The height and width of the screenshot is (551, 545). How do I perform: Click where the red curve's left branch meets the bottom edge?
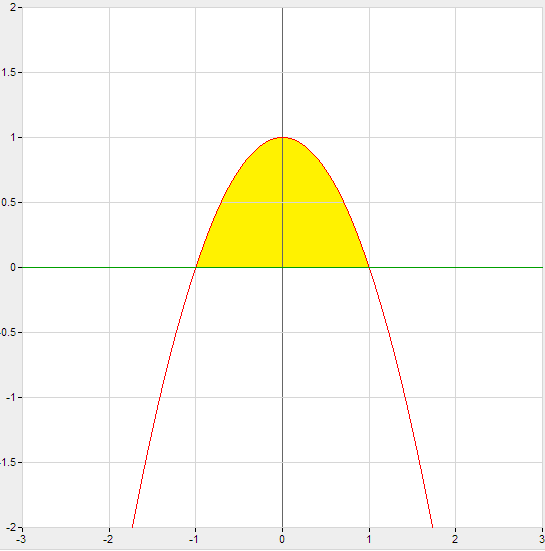coord(132,526)
